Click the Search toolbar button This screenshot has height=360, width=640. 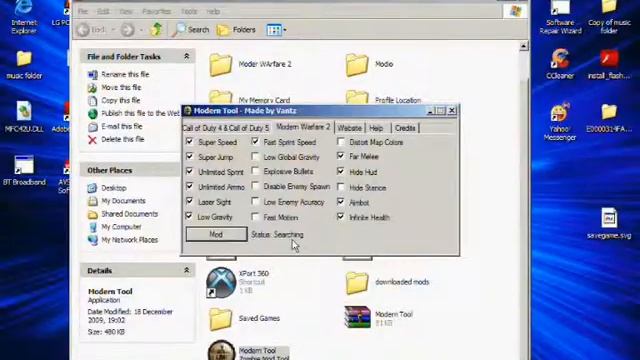pos(190,29)
